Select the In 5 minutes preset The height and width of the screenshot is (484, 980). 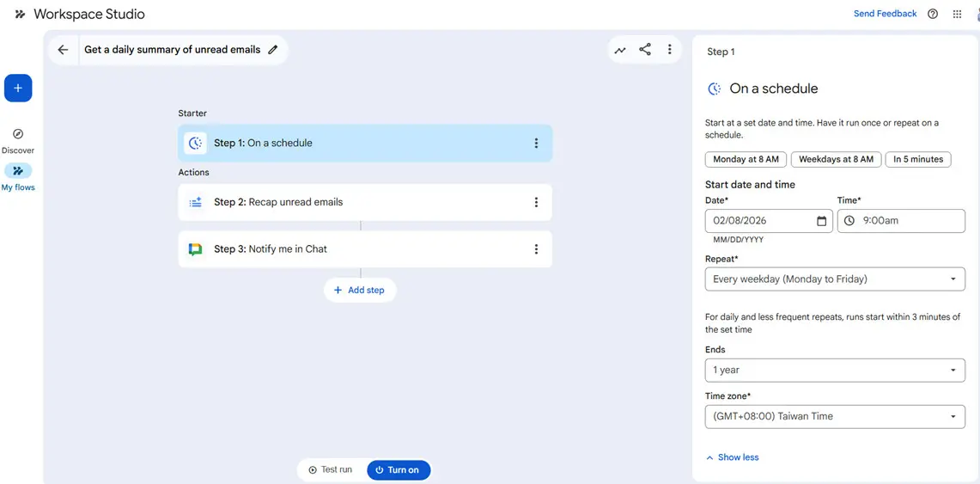point(918,159)
